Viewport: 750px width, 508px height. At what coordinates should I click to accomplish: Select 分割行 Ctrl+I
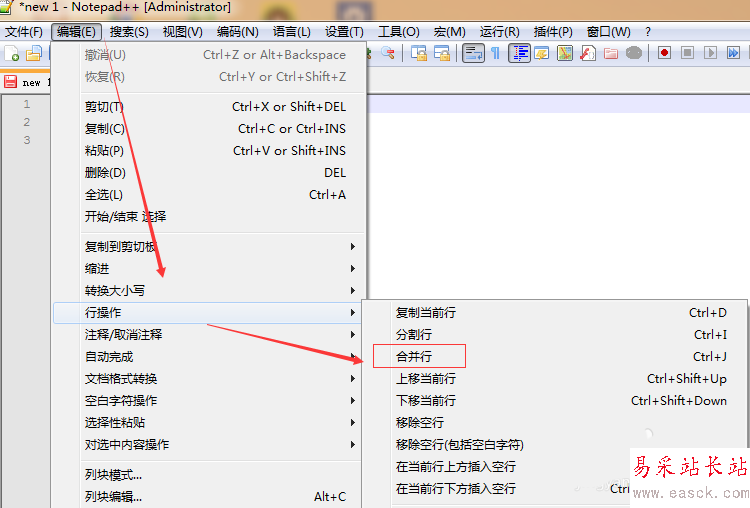pyautogui.click(x=555, y=334)
